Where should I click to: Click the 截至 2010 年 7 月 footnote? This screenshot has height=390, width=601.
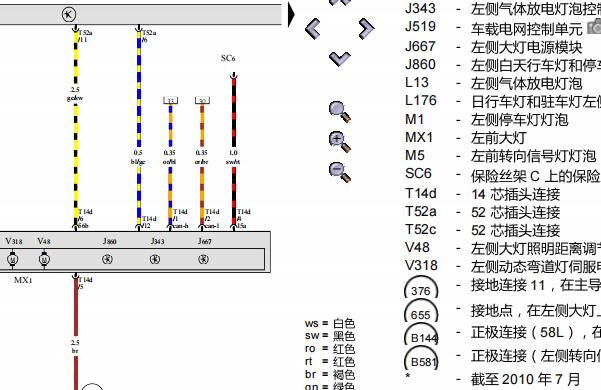pos(525,379)
